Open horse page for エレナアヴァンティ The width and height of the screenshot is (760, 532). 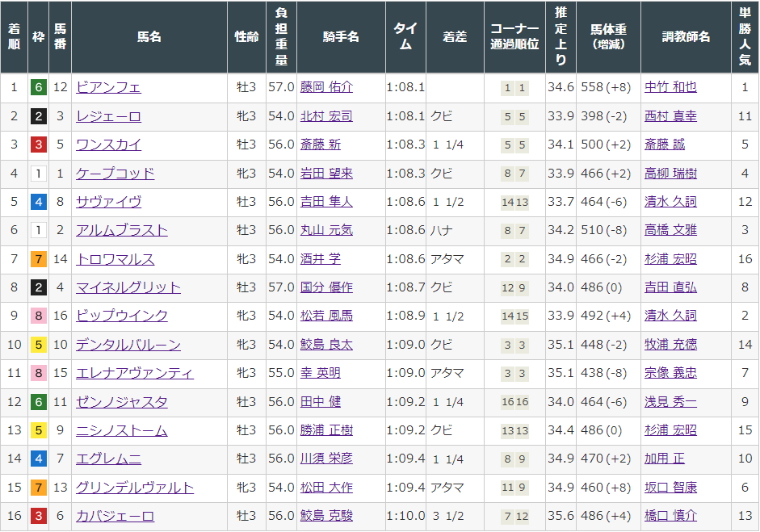pyautogui.click(x=134, y=373)
